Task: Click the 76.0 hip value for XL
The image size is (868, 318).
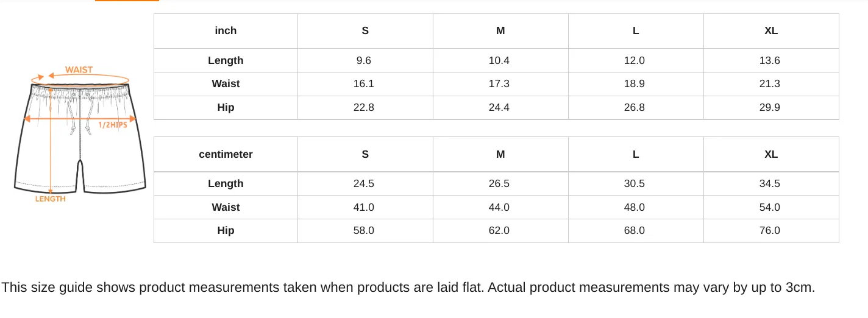Action: point(770,231)
